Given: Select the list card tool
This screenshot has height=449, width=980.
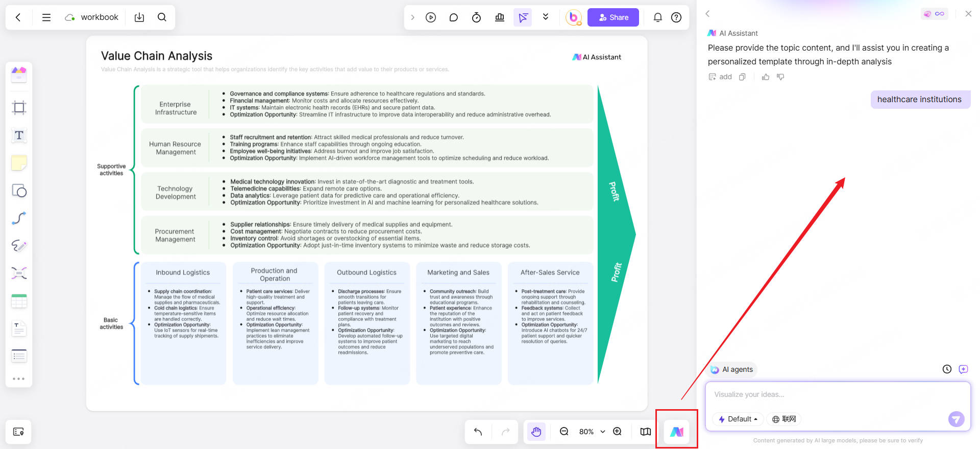Looking at the screenshot, I should tap(19, 356).
